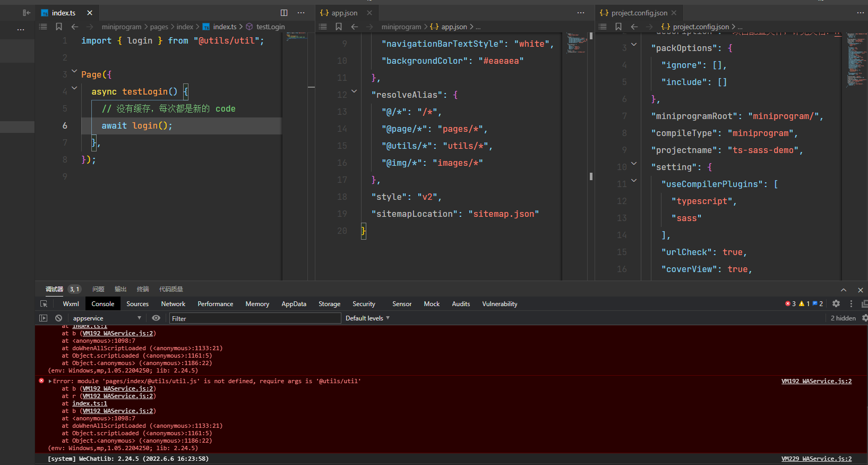The width and height of the screenshot is (868, 465).
Task: Click the 2 hidden messages label
Action: [x=843, y=318]
